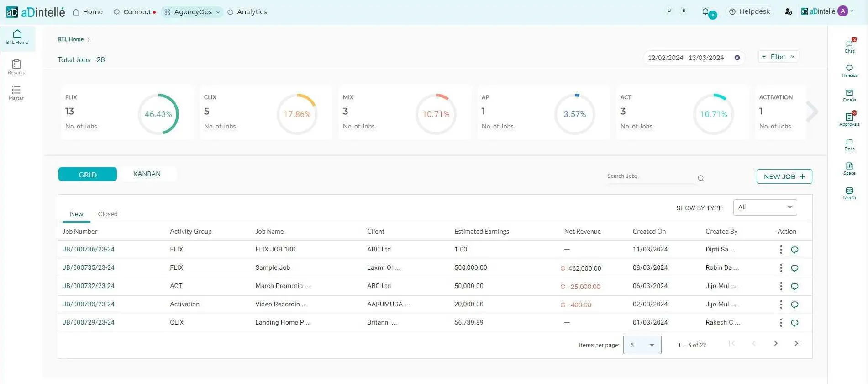Open Docs on right sidebar

point(849,144)
